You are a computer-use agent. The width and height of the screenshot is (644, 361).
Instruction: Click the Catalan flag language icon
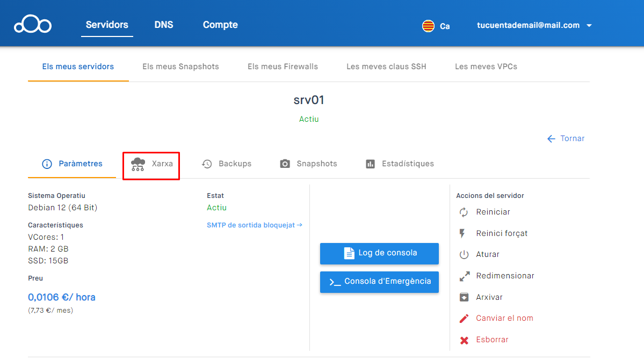428,26
